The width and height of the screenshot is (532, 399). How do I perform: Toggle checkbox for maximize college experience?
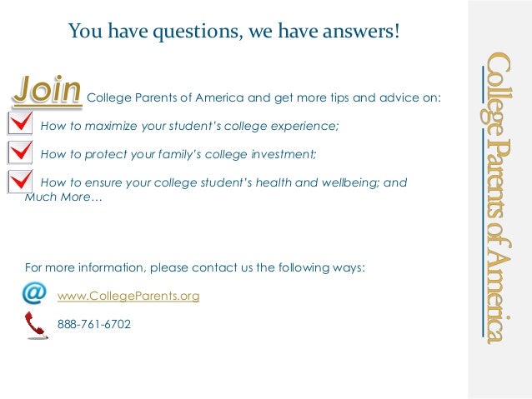click(x=20, y=123)
